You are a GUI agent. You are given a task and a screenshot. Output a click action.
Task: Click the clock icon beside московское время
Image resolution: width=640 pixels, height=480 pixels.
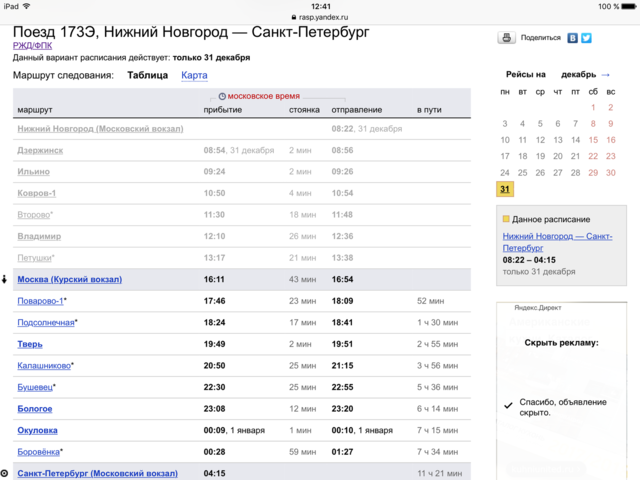click(221, 95)
